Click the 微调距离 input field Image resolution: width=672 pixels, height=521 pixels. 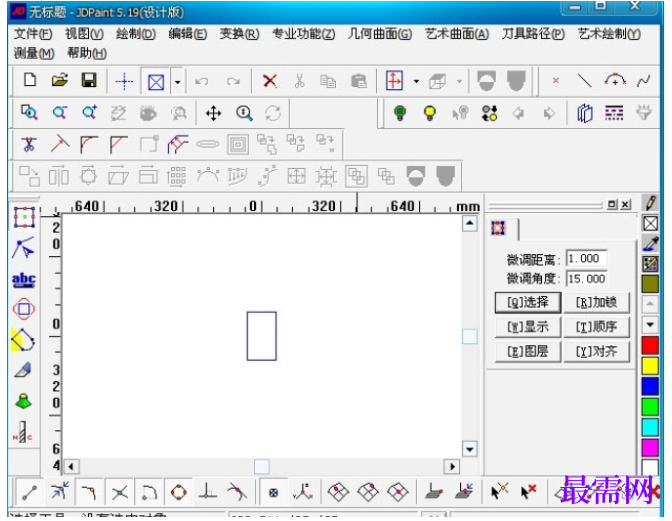click(x=586, y=258)
